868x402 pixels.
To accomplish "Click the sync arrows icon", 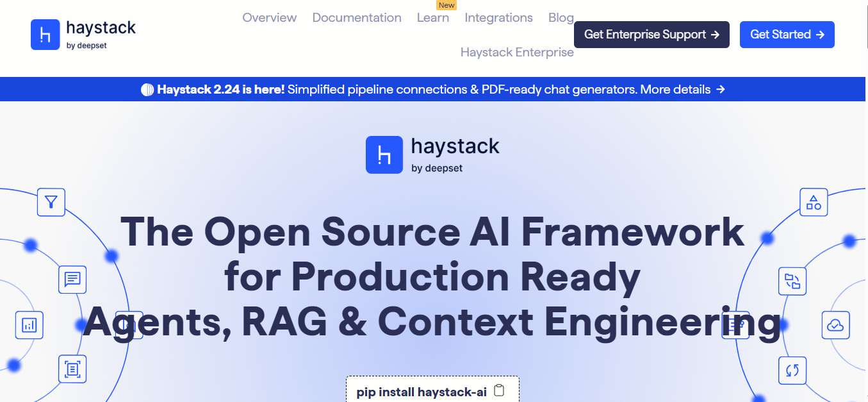I will coord(792,371).
